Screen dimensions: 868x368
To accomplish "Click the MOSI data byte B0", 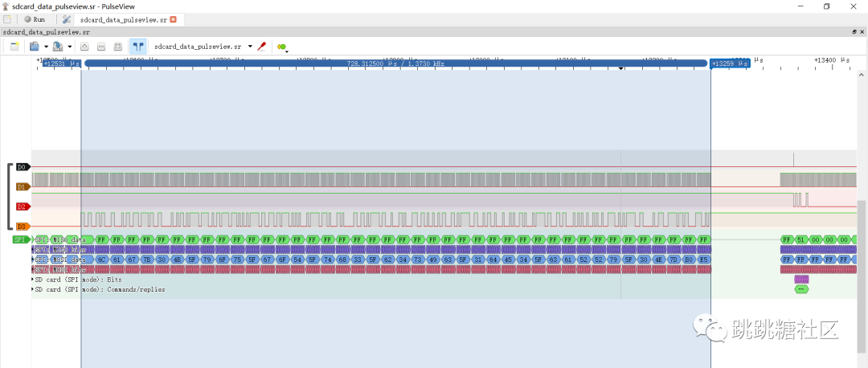I will (689, 260).
